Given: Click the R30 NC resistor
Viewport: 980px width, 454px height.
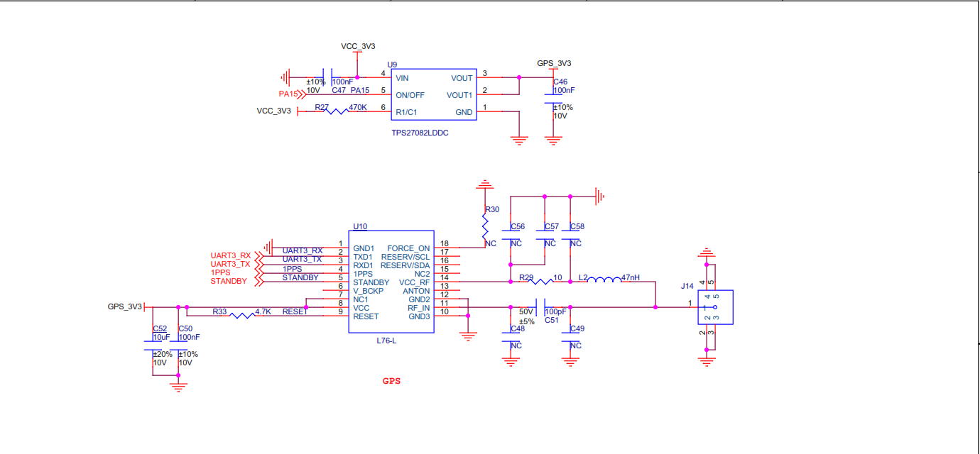Looking at the screenshot, I should (485, 227).
